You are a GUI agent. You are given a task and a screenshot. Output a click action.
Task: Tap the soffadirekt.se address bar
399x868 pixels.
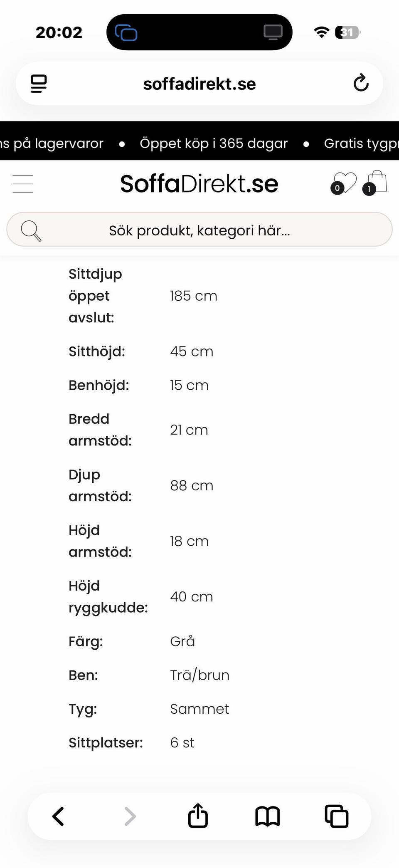click(x=199, y=84)
